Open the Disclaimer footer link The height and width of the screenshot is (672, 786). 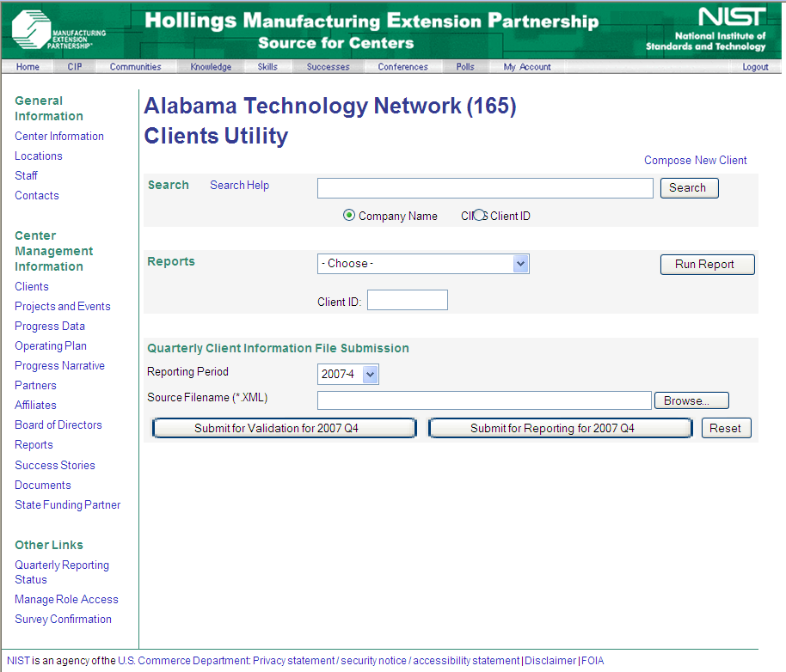(550, 661)
